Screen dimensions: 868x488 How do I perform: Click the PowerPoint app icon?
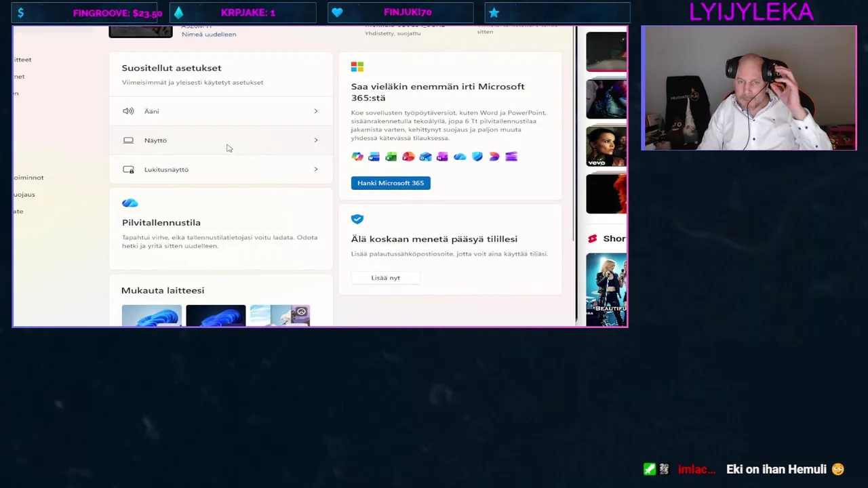408,157
